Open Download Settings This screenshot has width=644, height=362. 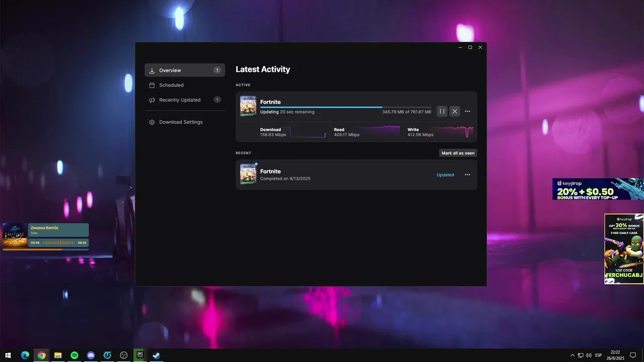click(185, 122)
